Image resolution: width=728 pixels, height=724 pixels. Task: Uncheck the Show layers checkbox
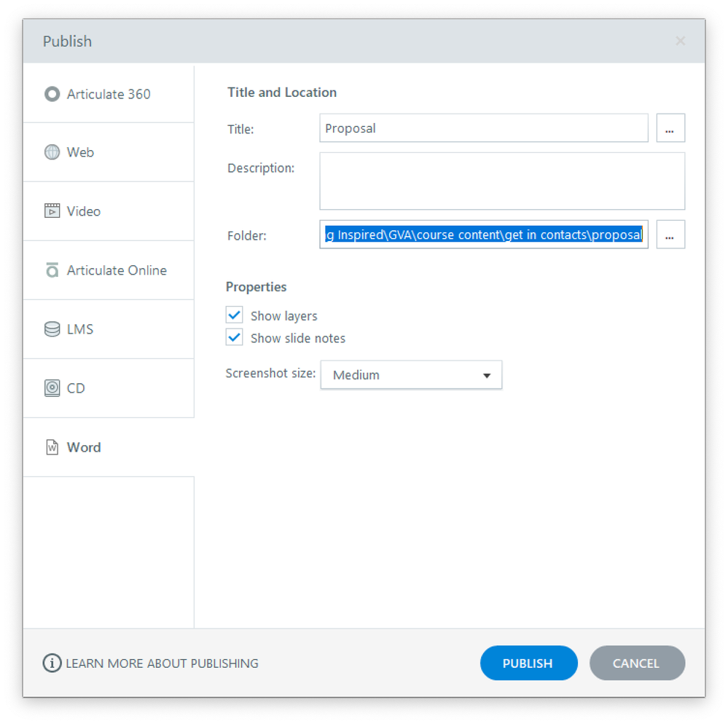(235, 315)
